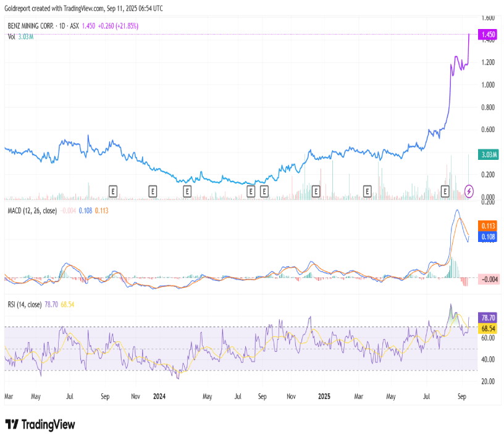The height and width of the screenshot is (434, 504).
Task: Select the third earnings E marker from left
Action: (x=187, y=191)
